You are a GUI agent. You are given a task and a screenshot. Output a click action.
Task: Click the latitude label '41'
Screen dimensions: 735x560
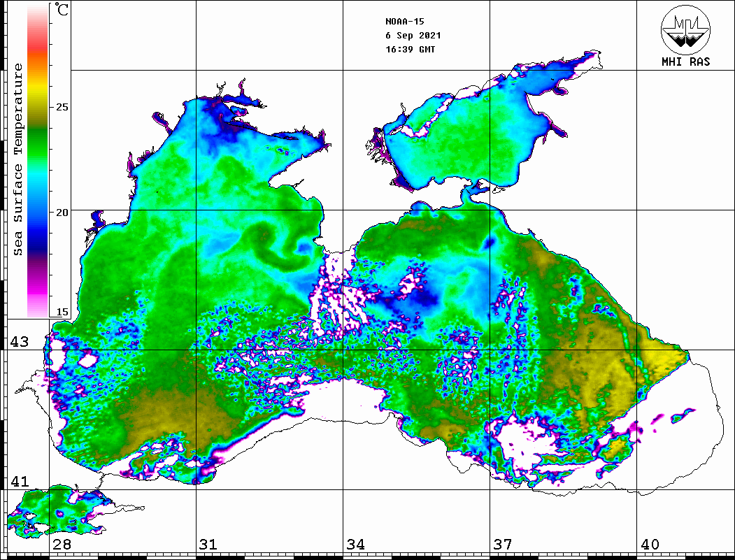[x=20, y=481]
